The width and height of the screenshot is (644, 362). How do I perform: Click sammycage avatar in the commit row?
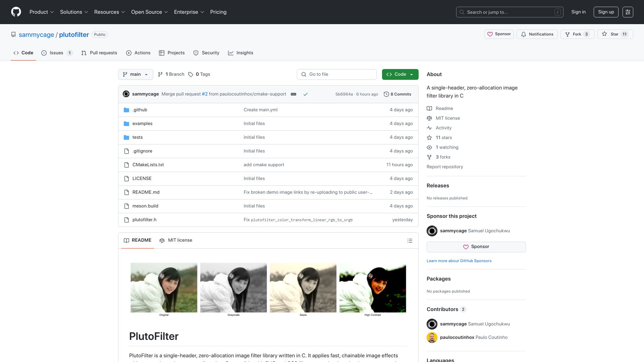tap(126, 94)
